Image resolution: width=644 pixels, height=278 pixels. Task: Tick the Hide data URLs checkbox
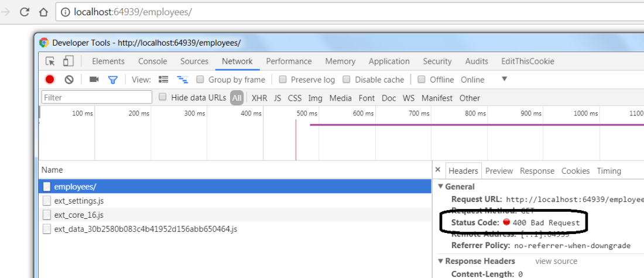[163, 98]
